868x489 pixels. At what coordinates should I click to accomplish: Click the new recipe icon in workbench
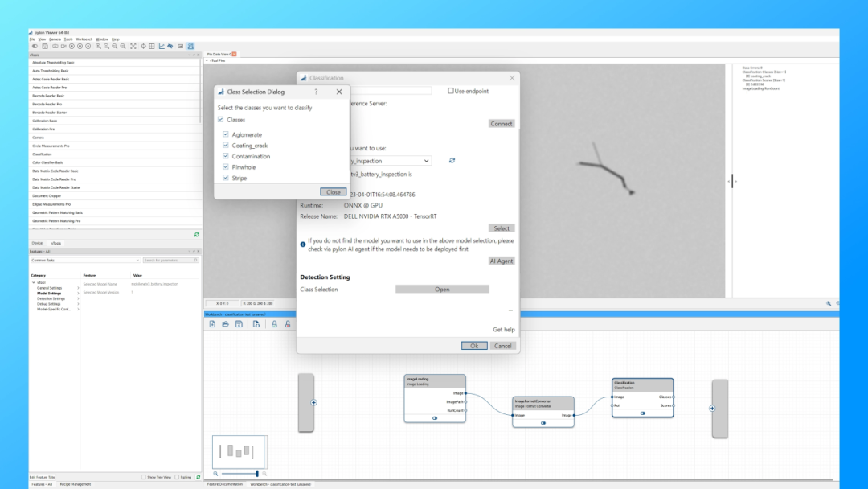[212, 324]
